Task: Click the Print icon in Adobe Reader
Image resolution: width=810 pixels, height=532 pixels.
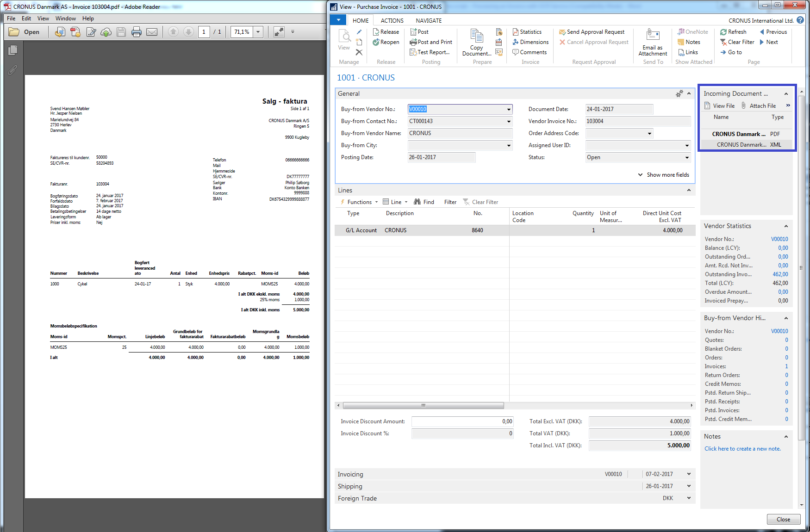Action: click(x=136, y=32)
